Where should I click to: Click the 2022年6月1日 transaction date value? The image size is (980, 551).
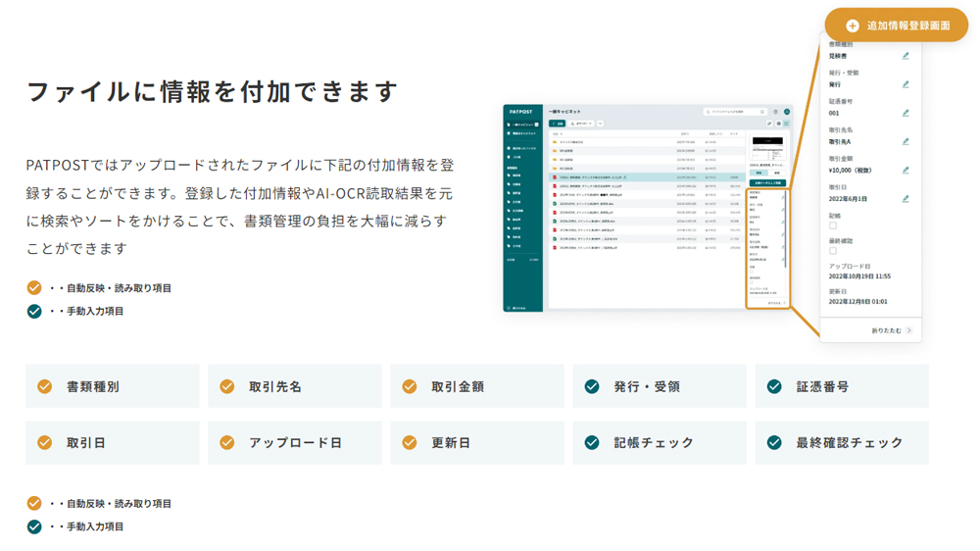tap(848, 199)
